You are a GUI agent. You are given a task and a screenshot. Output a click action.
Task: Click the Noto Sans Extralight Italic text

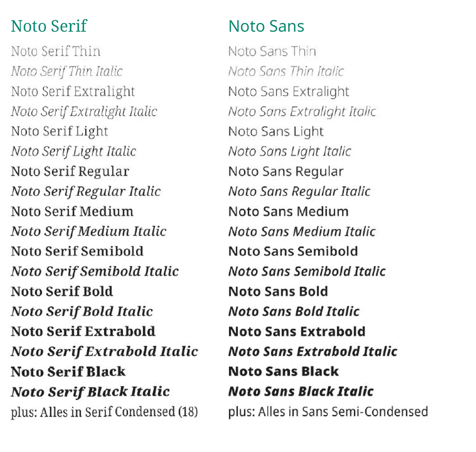[302, 111]
